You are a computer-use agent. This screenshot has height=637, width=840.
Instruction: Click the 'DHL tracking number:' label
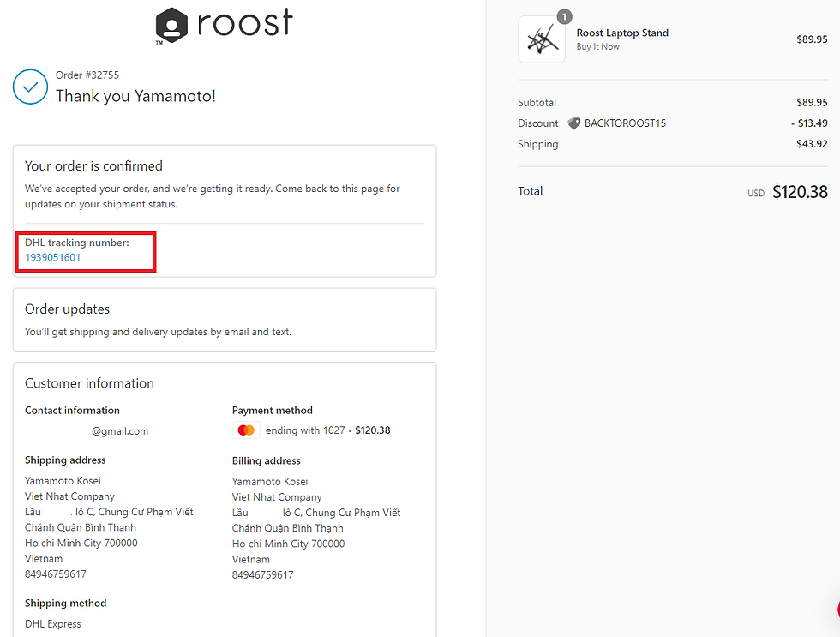(x=77, y=243)
